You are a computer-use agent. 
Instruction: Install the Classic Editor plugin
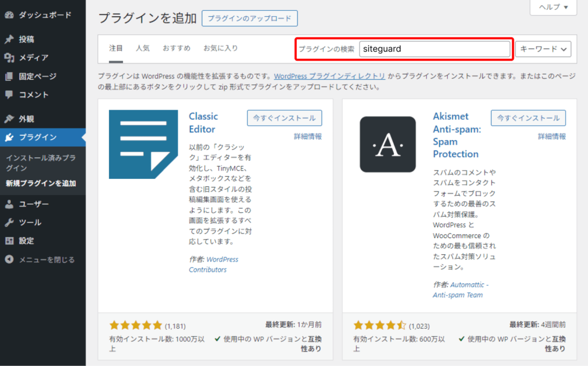pyautogui.click(x=284, y=118)
